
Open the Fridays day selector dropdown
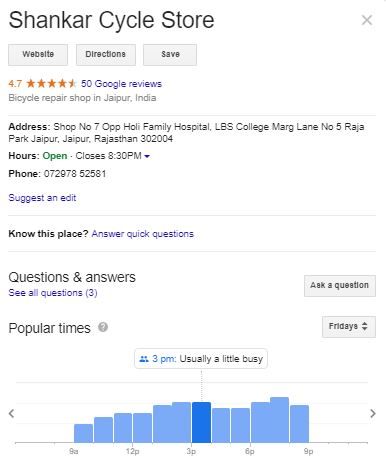(349, 326)
